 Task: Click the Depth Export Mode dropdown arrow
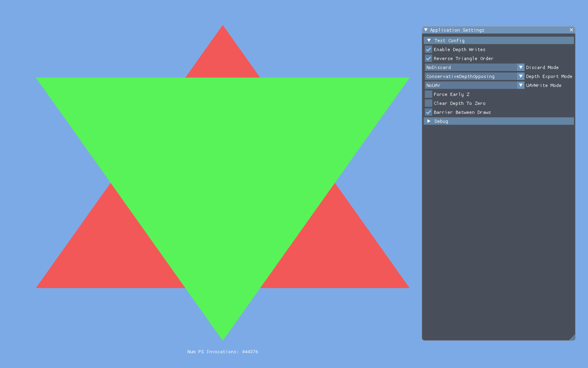pos(521,76)
